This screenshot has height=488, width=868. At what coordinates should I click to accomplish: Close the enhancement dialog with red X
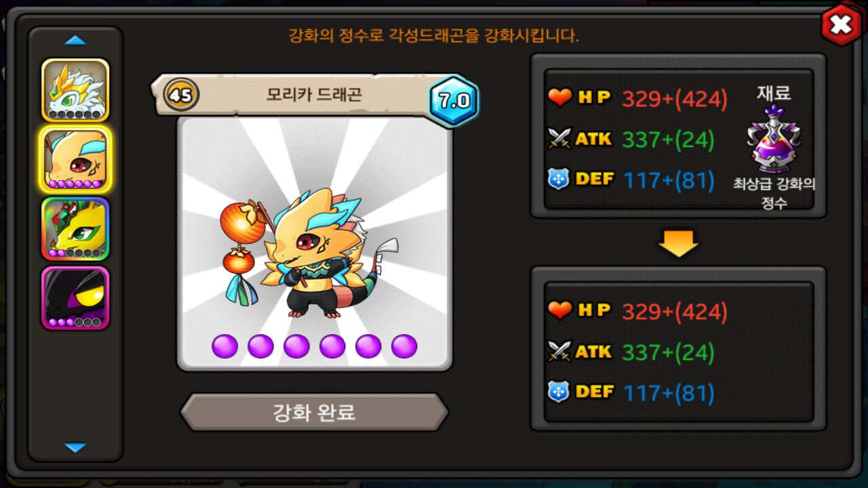click(840, 26)
